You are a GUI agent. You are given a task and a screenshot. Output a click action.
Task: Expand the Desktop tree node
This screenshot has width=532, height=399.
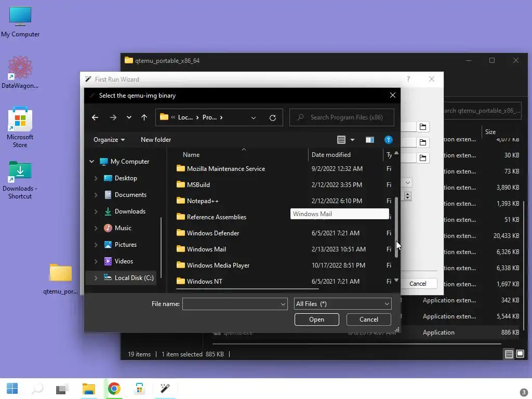click(96, 178)
